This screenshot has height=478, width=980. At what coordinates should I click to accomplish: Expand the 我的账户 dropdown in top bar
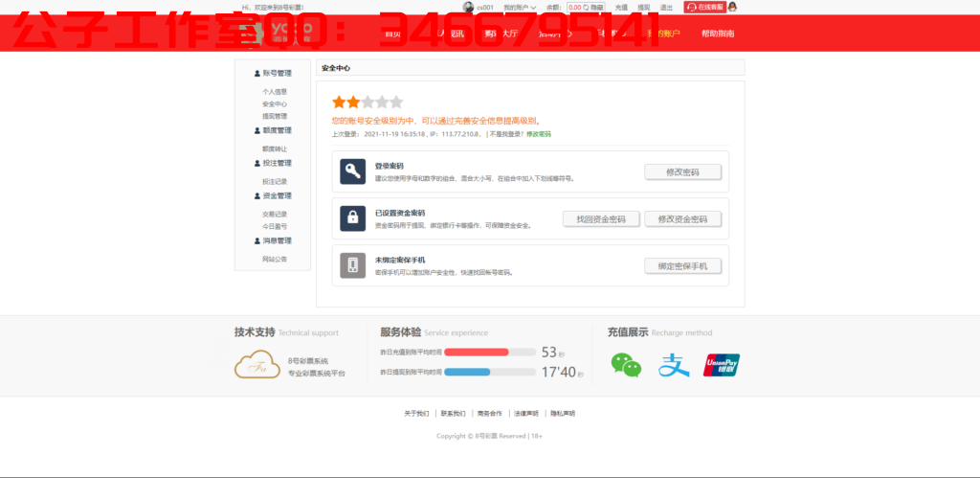520,8
